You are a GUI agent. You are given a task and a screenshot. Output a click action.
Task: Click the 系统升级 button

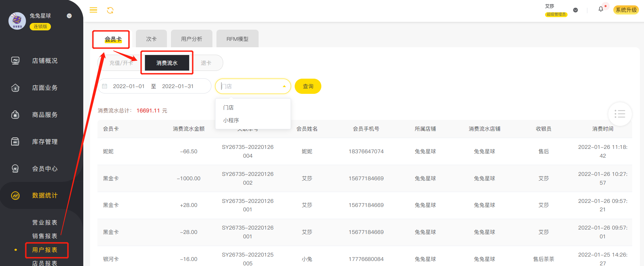coord(626,10)
